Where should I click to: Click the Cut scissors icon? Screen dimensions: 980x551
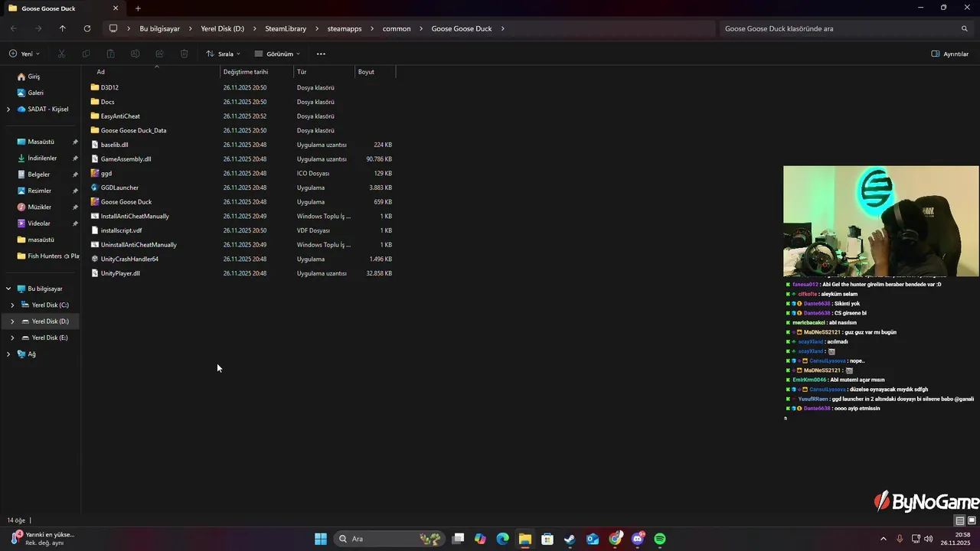(x=61, y=54)
